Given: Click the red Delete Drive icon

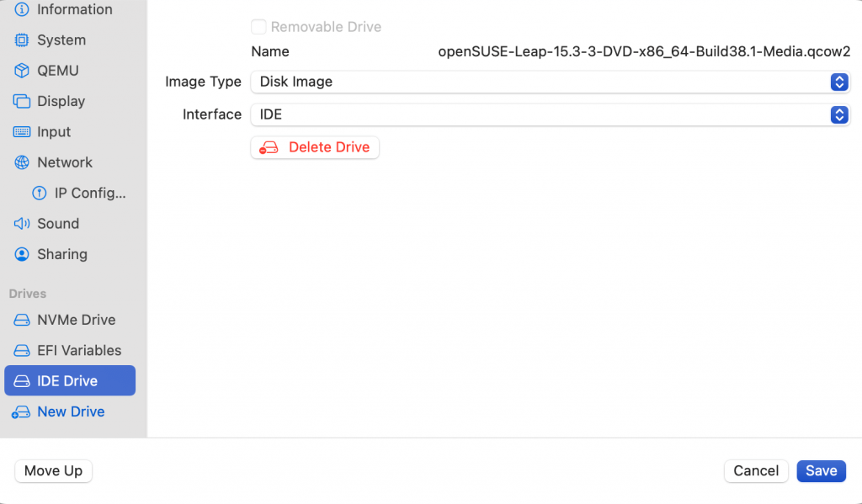Looking at the screenshot, I should [269, 147].
